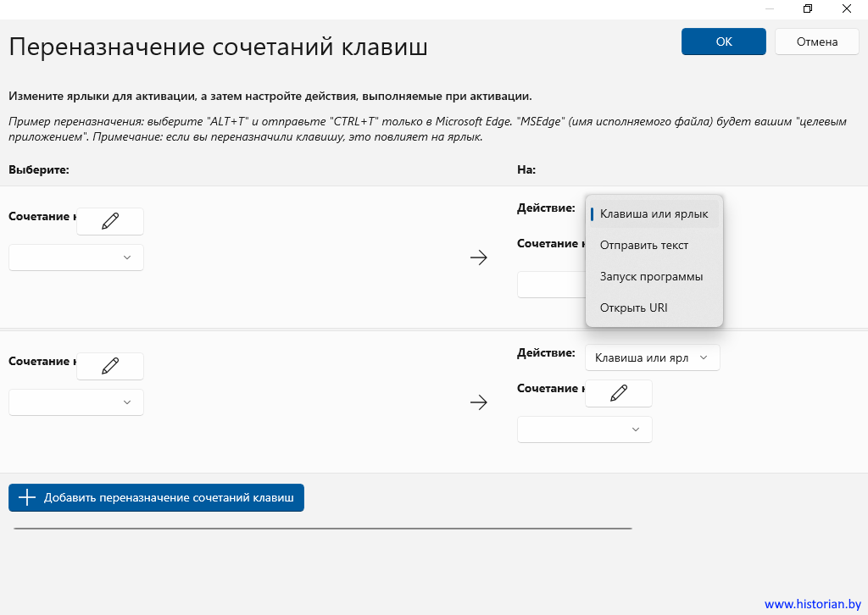Click the horizontal scrollbar below the add button

coord(322,529)
